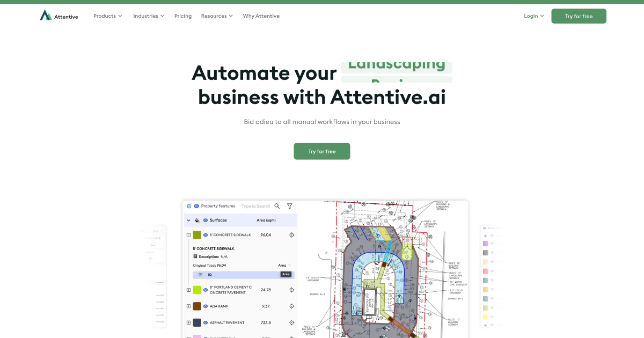Open the filter icon beside the search bar
This screenshot has width=644, height=338.
[x=289, y=206]
